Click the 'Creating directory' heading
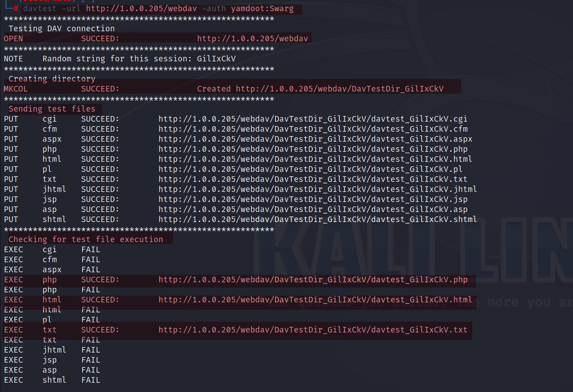Viewport: 573px width, 392px height. (x=52, y=79)
